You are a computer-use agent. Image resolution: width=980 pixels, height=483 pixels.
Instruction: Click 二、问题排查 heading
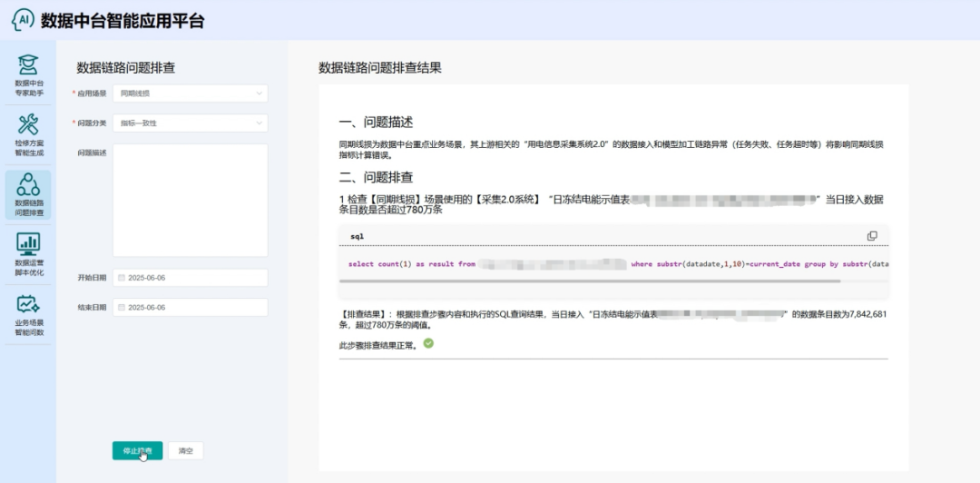pyautogui.click(x=376, y=177)
